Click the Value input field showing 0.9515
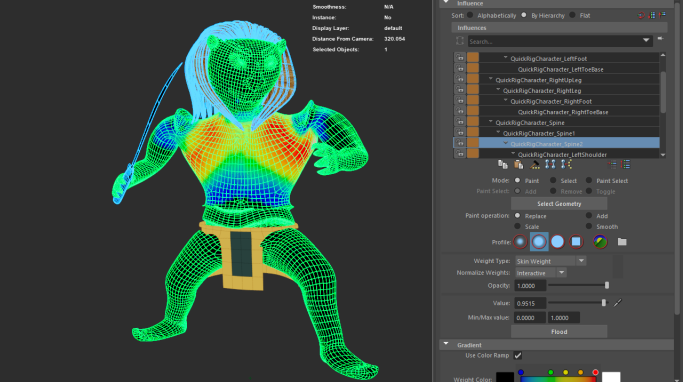Viewport: 683px width, 382px height. point(530,303)
